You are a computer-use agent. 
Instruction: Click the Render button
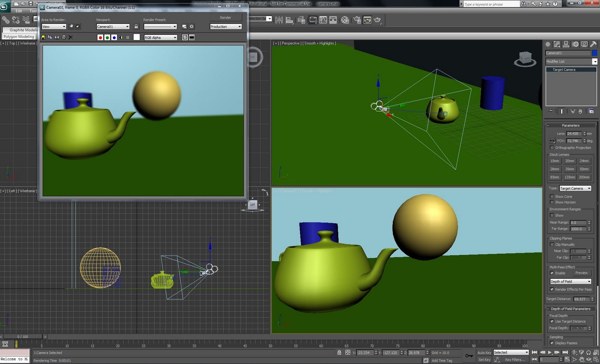tap(225, 17)
